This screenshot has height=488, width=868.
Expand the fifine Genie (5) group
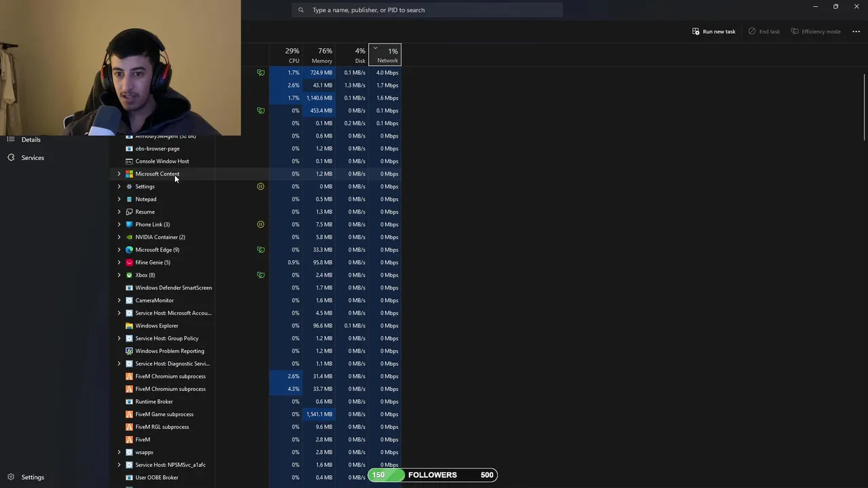(x=119, y=262)
